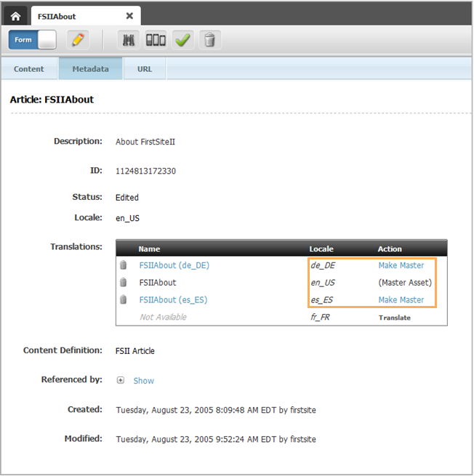Click the Edited status value

[127, 198]
